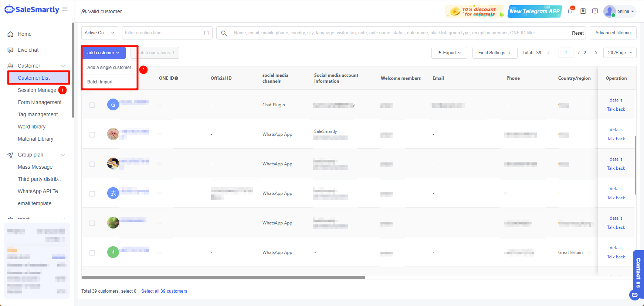Expand the 20 /Page size dropdown
Screen dimensions: 644x306
620,53
